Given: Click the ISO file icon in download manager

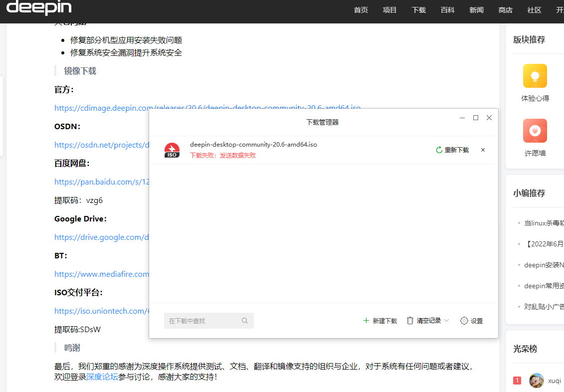Looking at the screenshot, I should click(172, 150).
